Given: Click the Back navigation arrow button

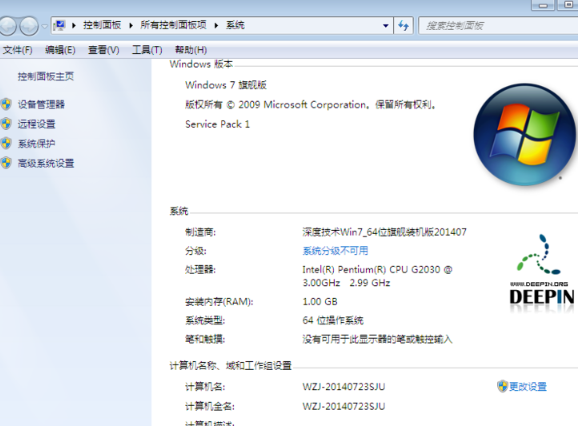Looking at the screenshot, I should coord(7,26).
